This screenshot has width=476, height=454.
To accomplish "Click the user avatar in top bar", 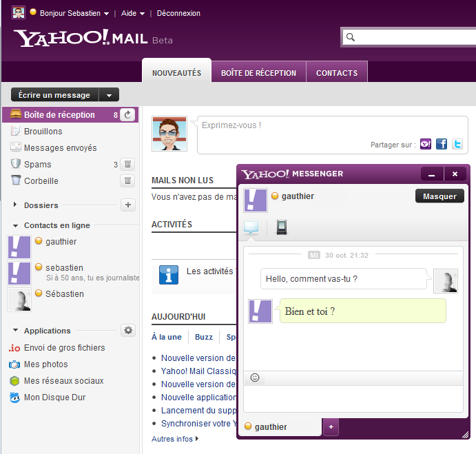I will (18, 13).
